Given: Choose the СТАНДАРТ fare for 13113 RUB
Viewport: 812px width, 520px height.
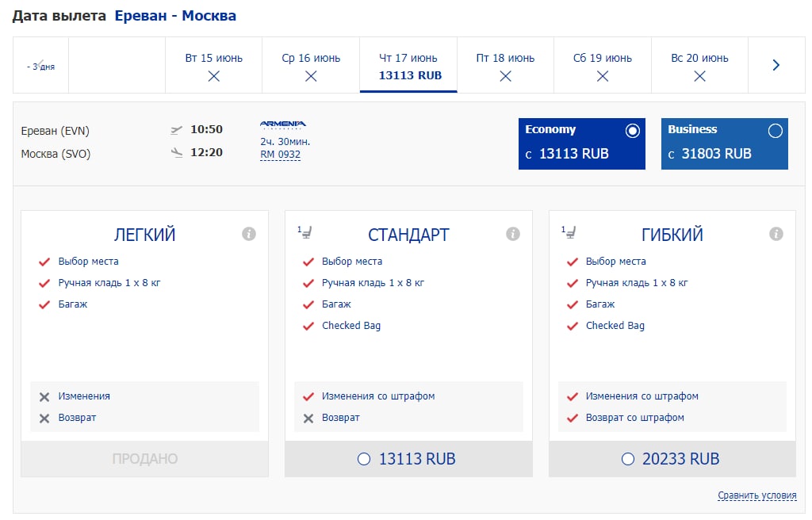Looking at the screenshot, I should (x=364, y=459).
